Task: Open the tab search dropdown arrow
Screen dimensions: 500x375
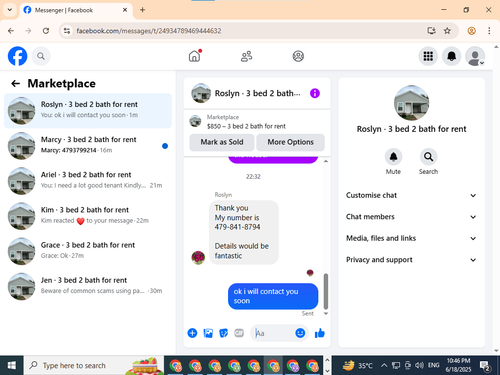Action: pyautogui.click(x=10, y=10)
